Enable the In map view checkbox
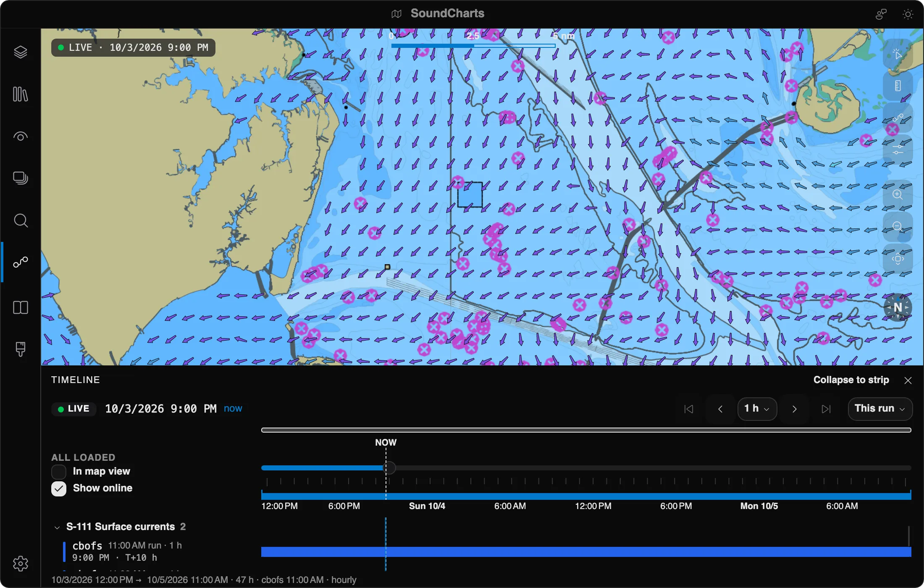The image size is (924, 588). (59, 472)
